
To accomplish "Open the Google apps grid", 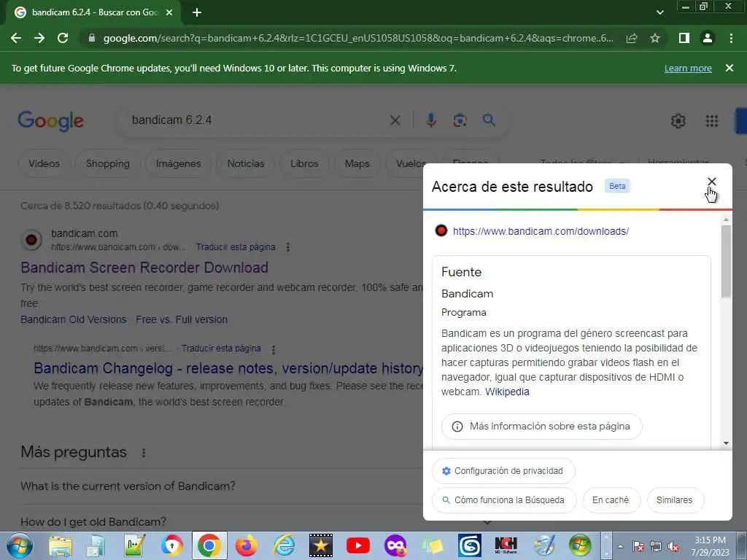I will (712, 121).
